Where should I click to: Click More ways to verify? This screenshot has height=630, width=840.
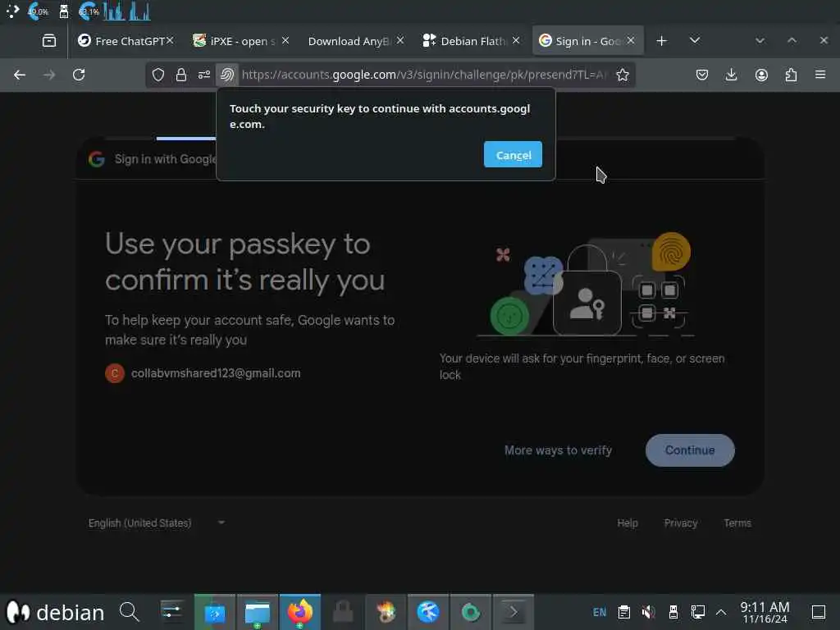click(558, 450)
